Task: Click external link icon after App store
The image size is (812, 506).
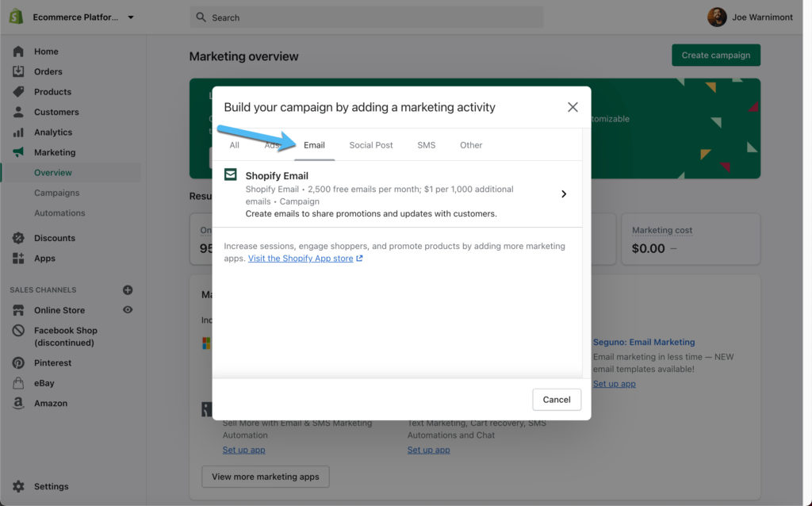Action: tap(359, 258)
